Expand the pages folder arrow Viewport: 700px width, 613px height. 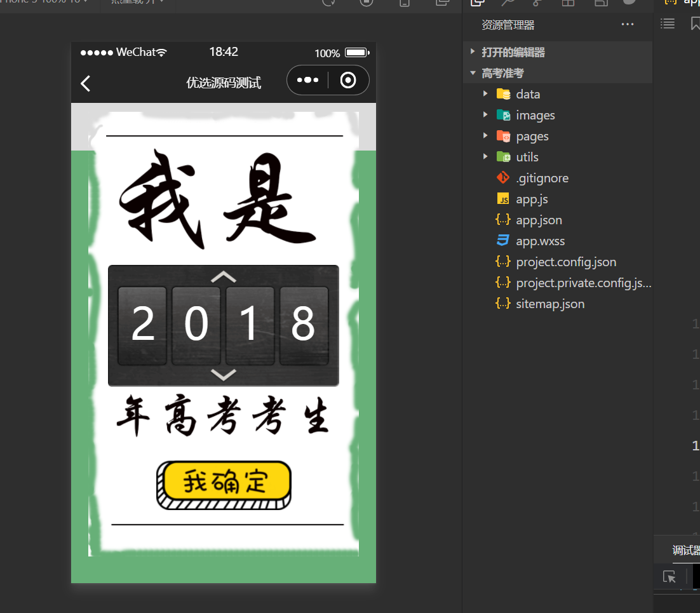pyautogui.click(x=485, y=136)
